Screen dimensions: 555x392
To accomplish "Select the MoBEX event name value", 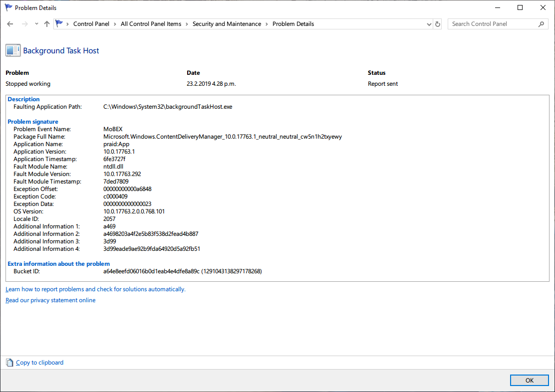I will (x=113, y=129).
